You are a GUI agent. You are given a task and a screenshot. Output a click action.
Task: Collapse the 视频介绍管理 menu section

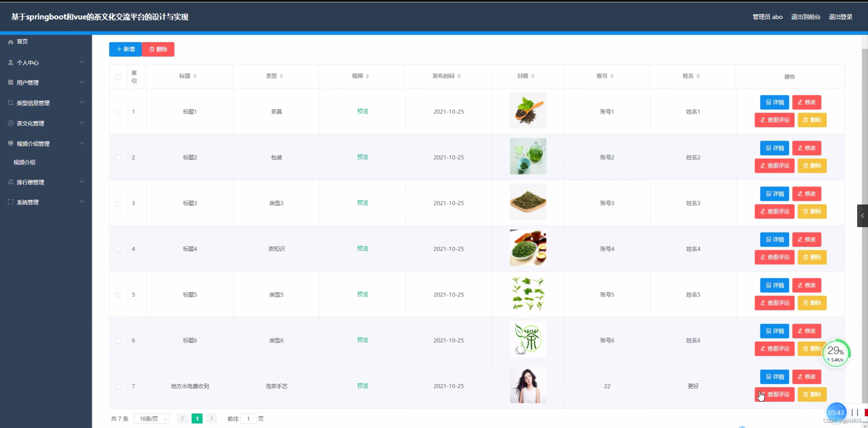click(82, 143)
